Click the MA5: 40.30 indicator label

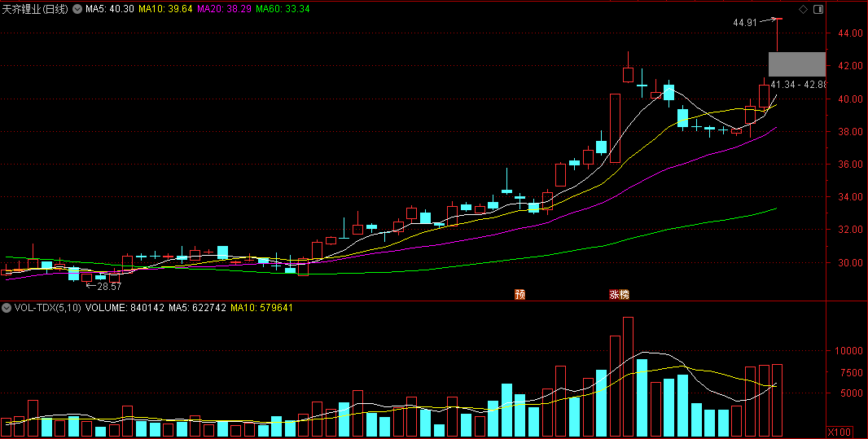pos(110,10)
